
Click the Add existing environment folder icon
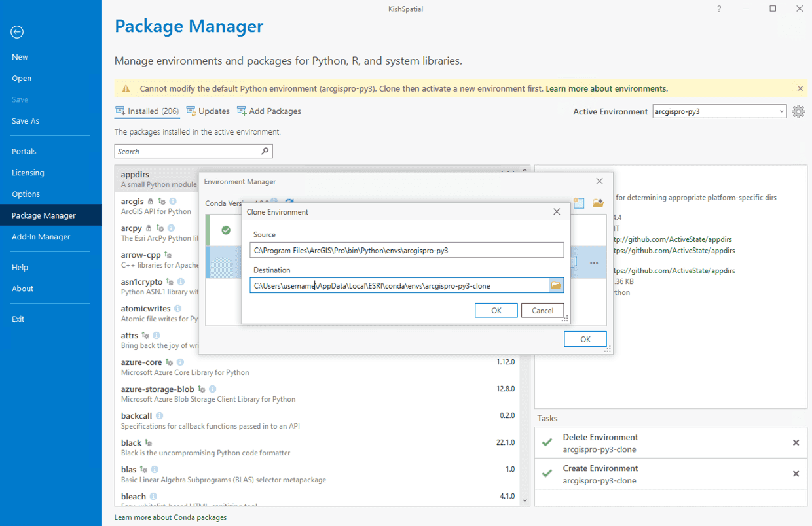click(598, 203)
